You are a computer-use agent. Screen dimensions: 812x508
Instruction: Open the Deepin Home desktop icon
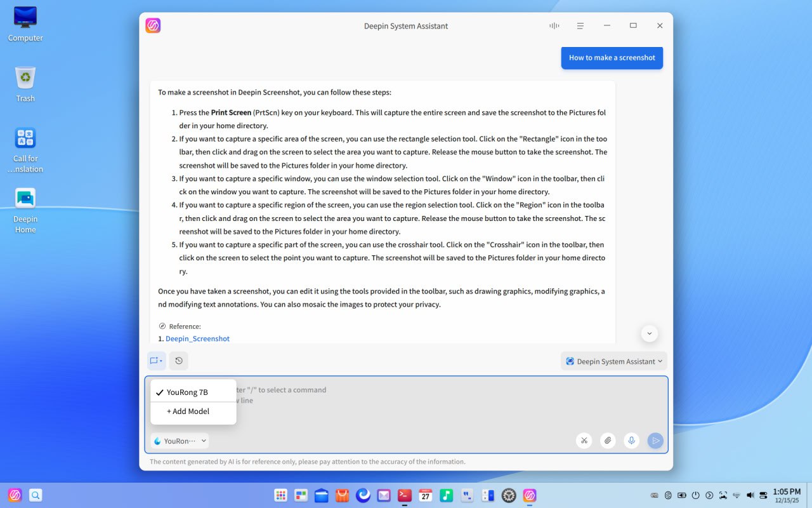tap(25, 211)
